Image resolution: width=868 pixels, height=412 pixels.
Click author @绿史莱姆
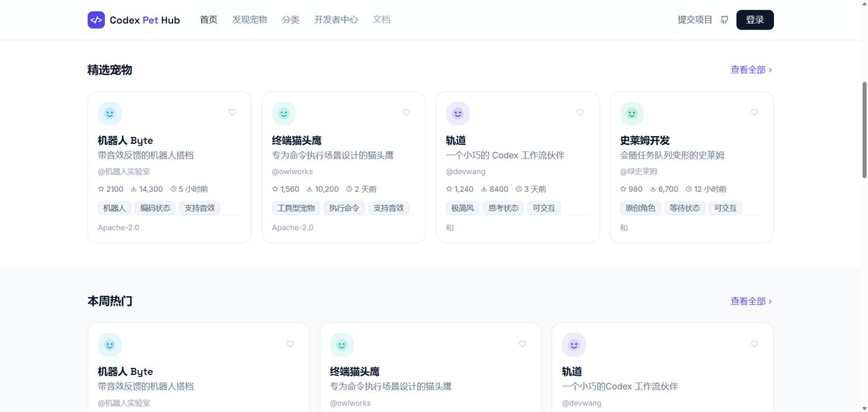pos(639,172)
